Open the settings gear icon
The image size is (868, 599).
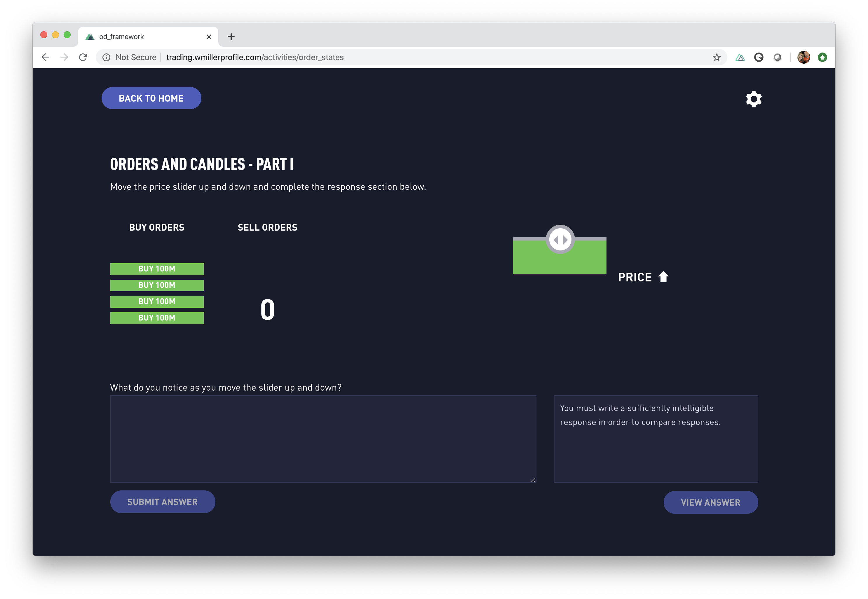754,99
